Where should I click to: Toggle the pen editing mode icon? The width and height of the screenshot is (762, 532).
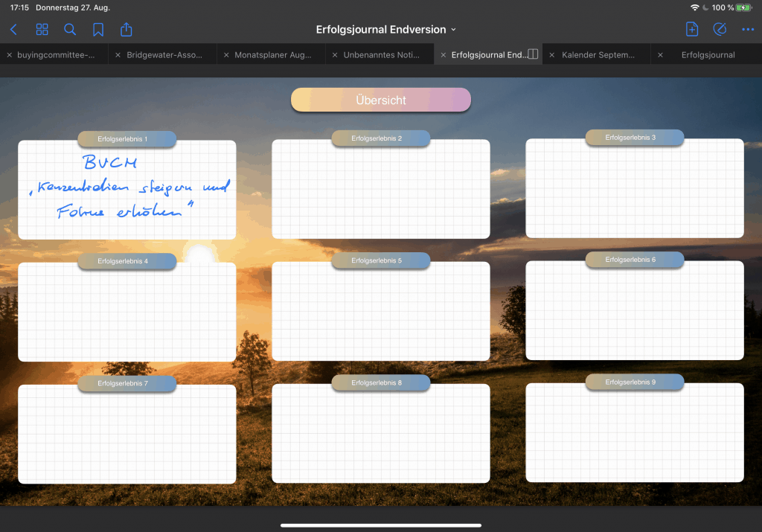pos(720,30)
